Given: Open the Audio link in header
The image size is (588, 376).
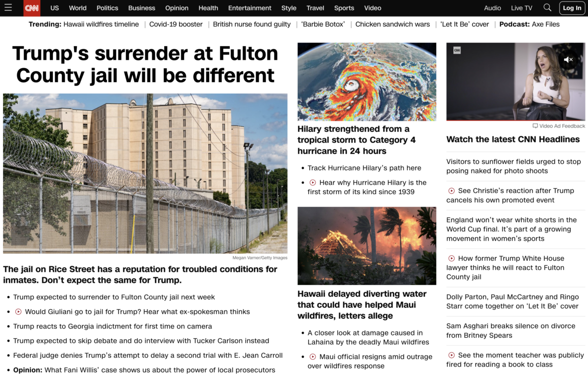Looking at the screenshot, I should 492,8.
